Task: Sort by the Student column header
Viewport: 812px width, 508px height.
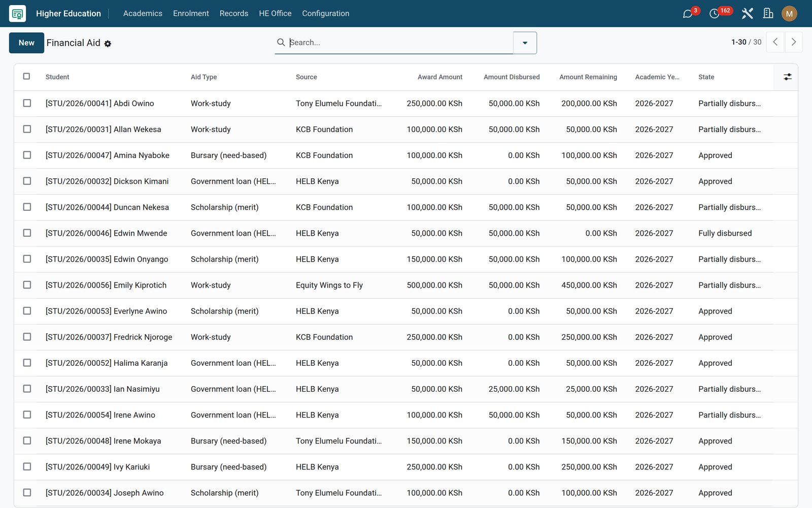Action: pos(57,77)
